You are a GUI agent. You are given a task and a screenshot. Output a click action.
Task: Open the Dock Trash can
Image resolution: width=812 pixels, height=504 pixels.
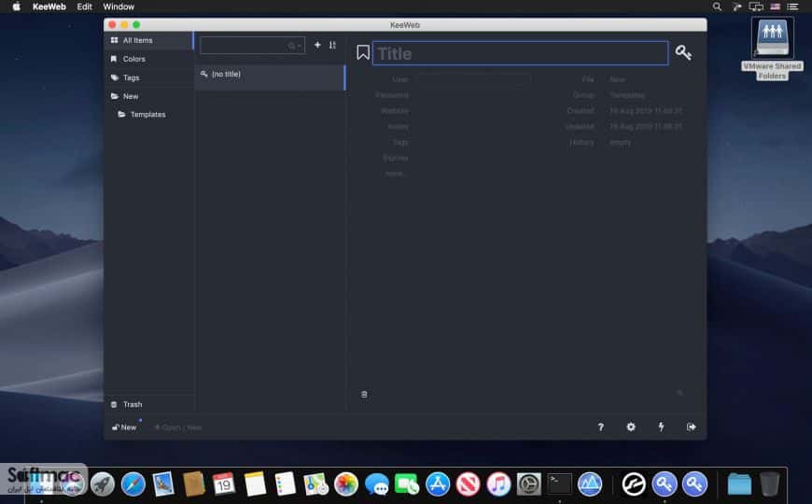click(x=770, y=484)
